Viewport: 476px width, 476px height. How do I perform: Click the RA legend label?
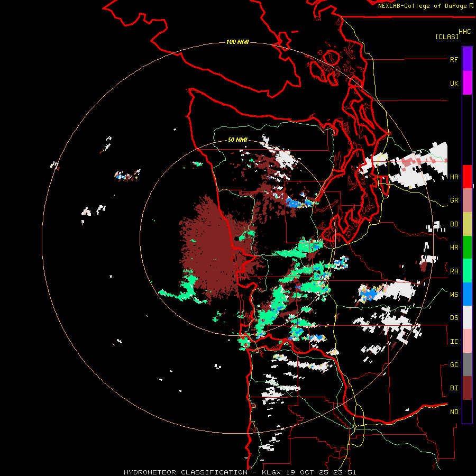454,271
